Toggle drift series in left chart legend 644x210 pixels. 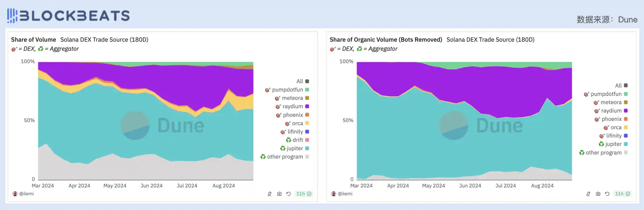tap(297, 140)
